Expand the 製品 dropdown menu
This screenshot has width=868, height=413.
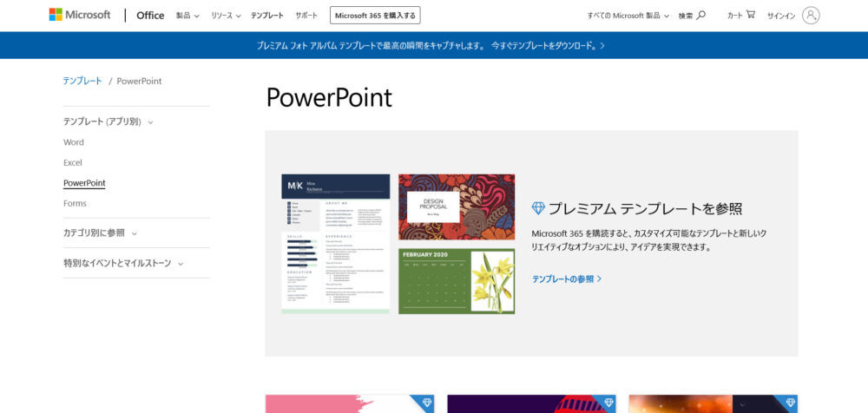pos(187,16)
